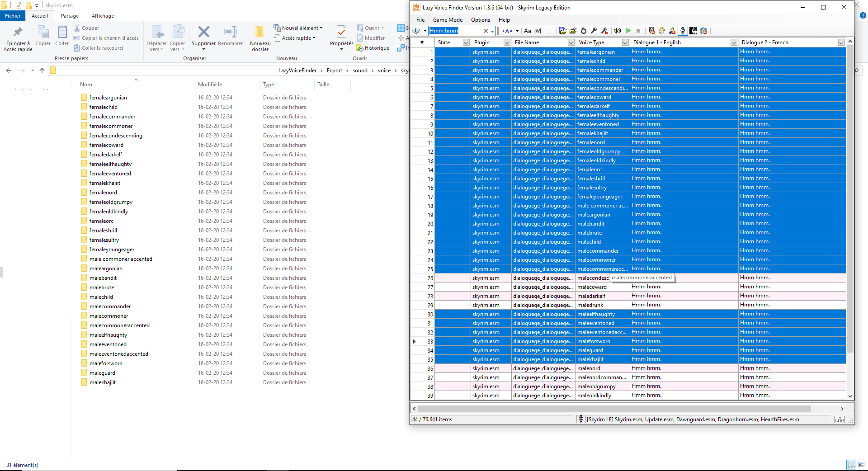The height and width of the screenshot is (471, 868).
Task: Switch to the Affichage ribbon tab
Action: pyautogui.click(x=103, y=16)
